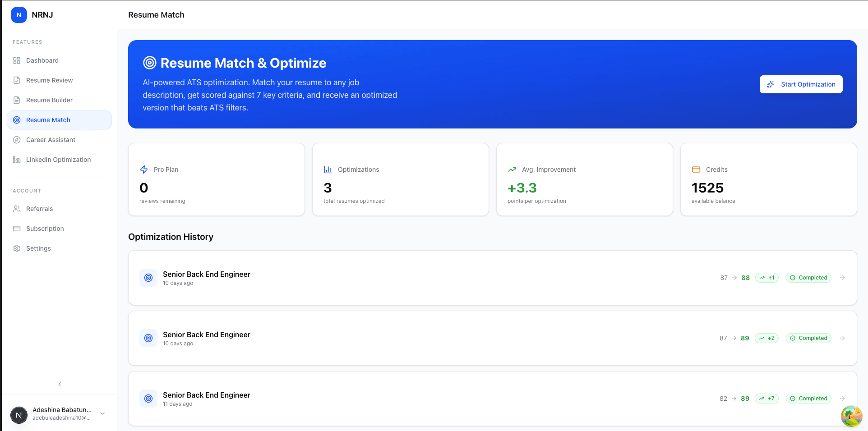
Task: Open first Senior Back End Engineer entry
Action: [x=206, y=275]
